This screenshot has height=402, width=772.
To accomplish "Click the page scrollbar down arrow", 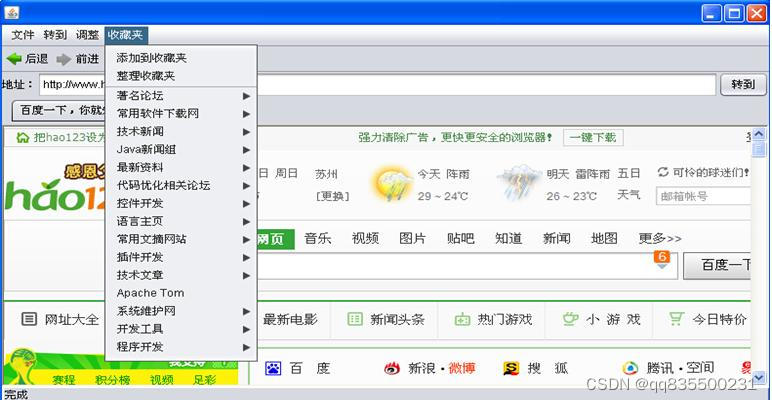I will [x=758, y=378].
